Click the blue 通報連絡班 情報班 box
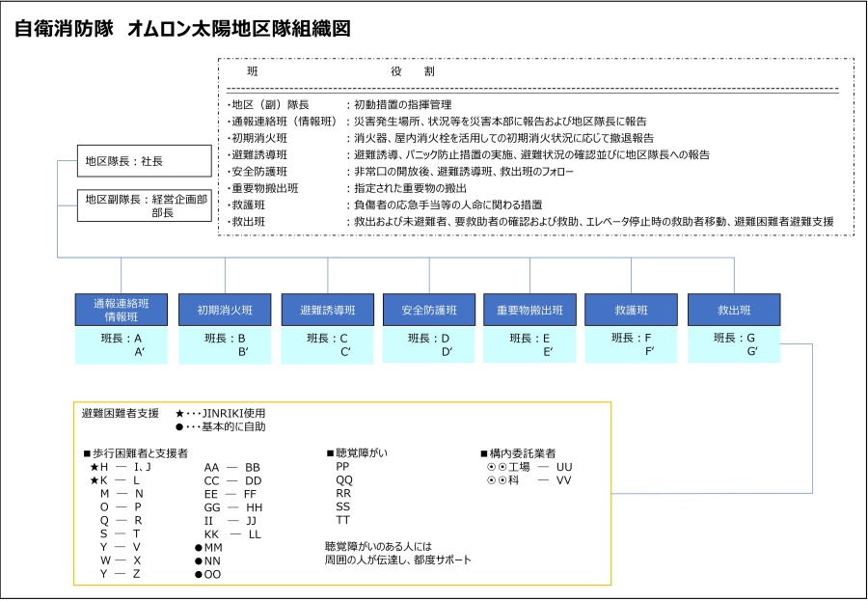Image resolution: width=868 pixels, height=601 pixels. point(122,311)
